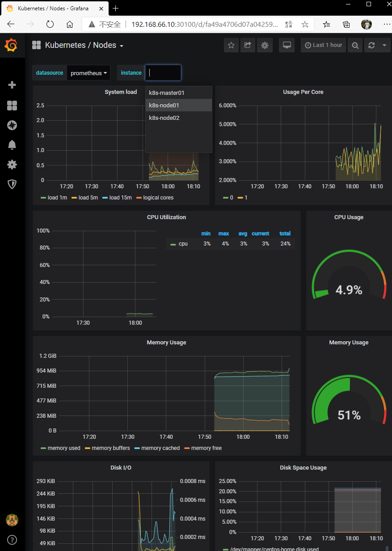Click the browser address bar URL

(x=205, y=25)
